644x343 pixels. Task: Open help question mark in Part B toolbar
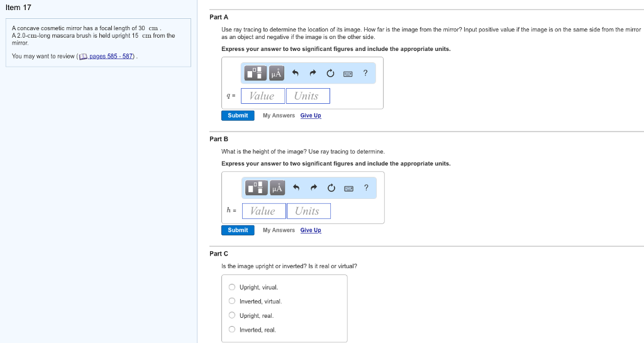point(365,188)
